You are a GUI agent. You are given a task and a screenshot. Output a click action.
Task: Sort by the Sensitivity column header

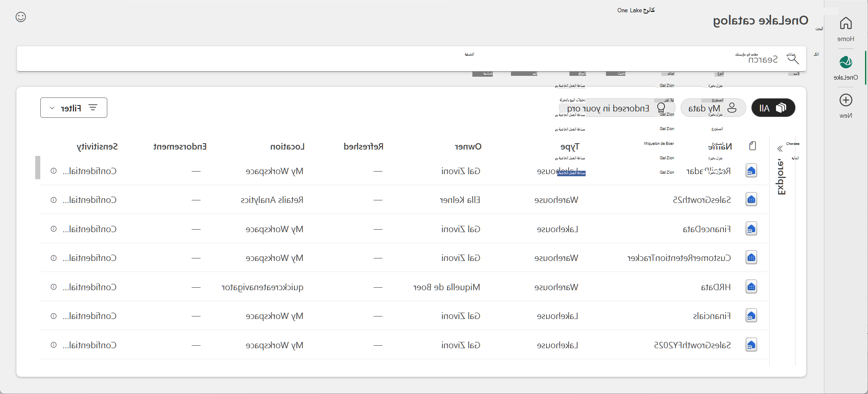pyautogui.click(x=97, y=147)
